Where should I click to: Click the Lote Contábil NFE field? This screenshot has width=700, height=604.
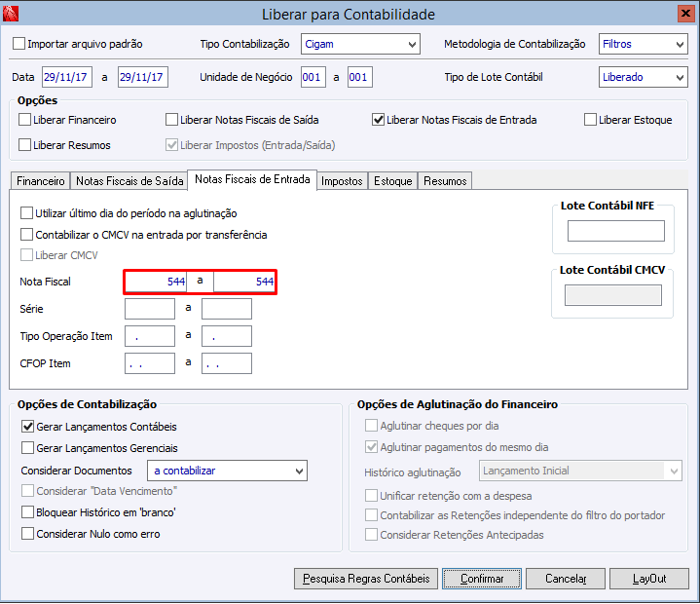coord(615,231)
